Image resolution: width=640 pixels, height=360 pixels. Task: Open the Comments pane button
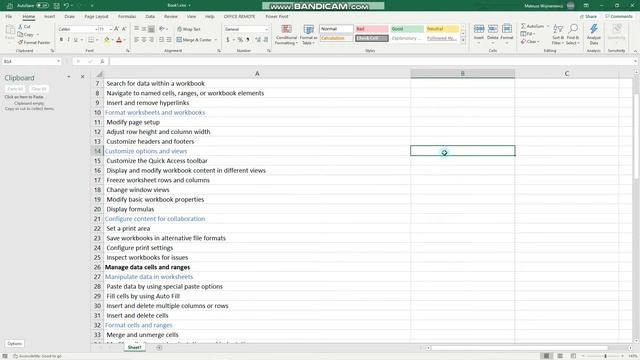click(619, 16)
